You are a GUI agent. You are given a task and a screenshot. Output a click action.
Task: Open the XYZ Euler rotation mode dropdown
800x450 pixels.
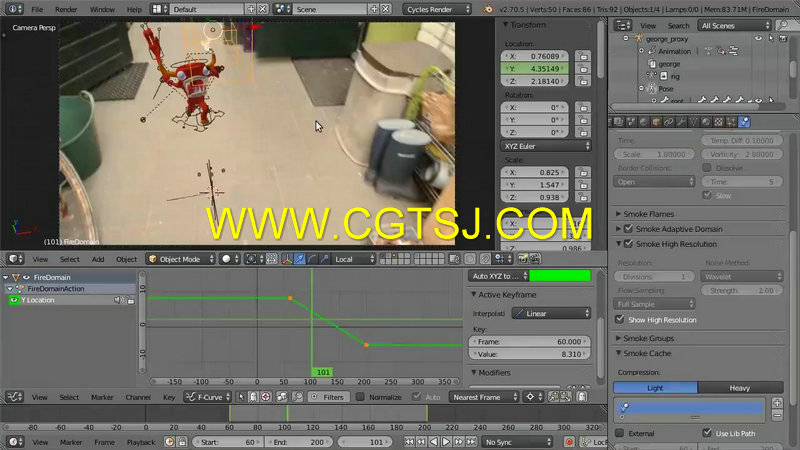tap(546, 146)
